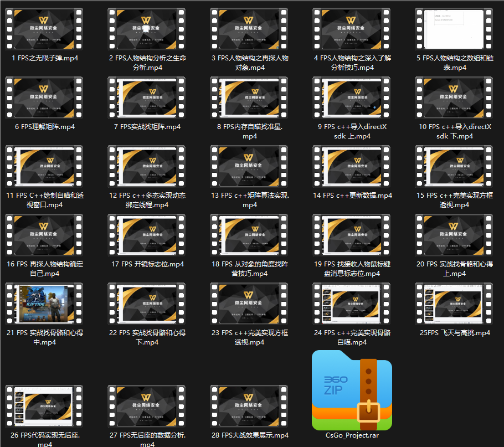Open 11 FPS C++绘制自瞄和透视窗口.mp4
The width and height of the screenshot is (504, 447).
click(44, 167)
